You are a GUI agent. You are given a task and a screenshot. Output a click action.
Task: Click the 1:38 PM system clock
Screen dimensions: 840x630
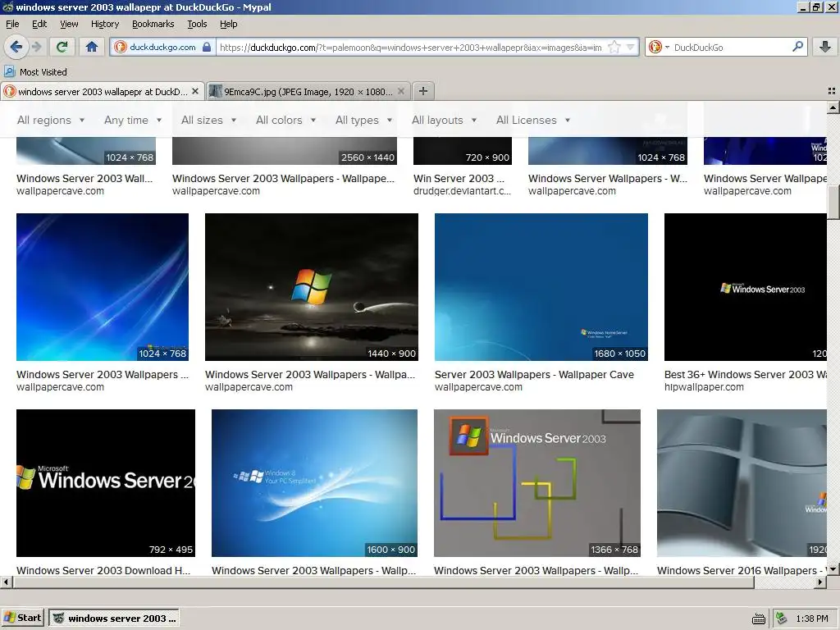pos(812,619)
